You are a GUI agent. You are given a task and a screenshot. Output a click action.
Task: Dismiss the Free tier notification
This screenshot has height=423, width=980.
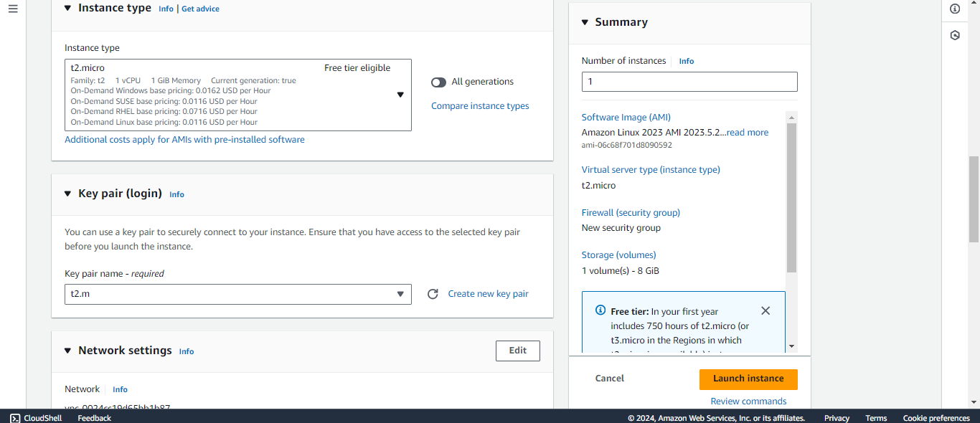click(765, 310)
